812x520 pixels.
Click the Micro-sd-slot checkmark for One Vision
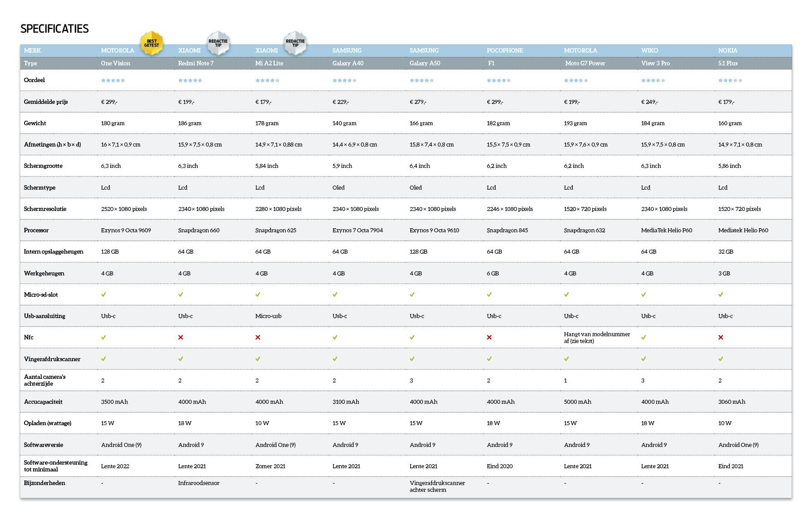(103, 294)
